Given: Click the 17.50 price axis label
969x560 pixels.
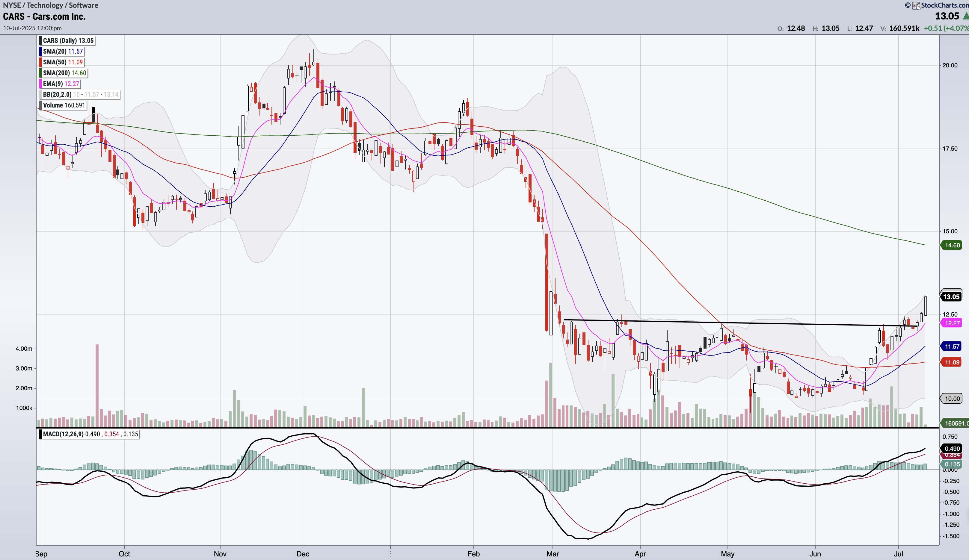Looking at the screenshot, I should pyautogui.click(x=950, y=149).
